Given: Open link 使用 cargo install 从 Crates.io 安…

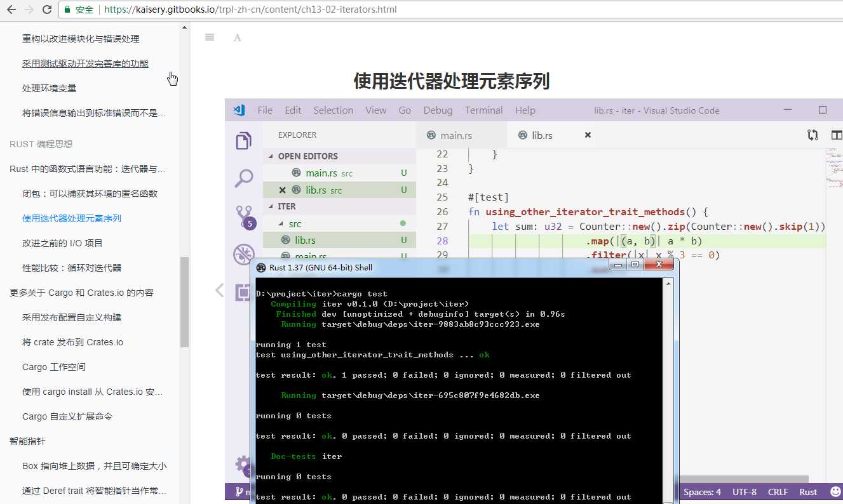Looking at the screenshot, I should coord(93,392).
